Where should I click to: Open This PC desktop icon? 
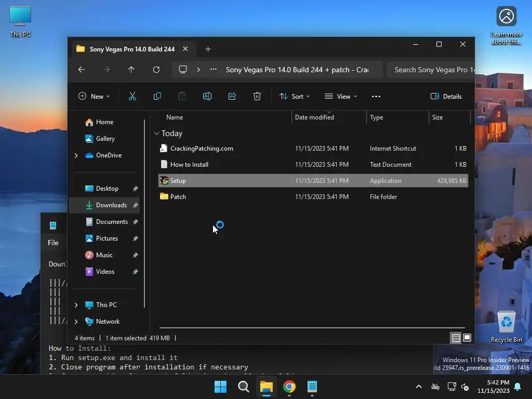(20, 22)
